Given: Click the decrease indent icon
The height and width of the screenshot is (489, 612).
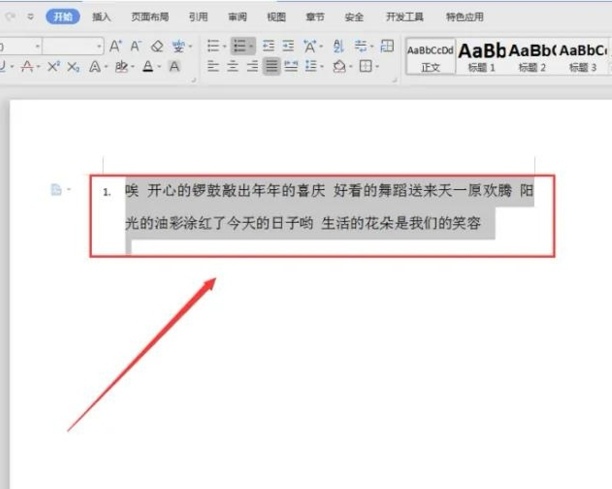Looking at the screenshot, I should pyautogui.click(x=268, y=46).
